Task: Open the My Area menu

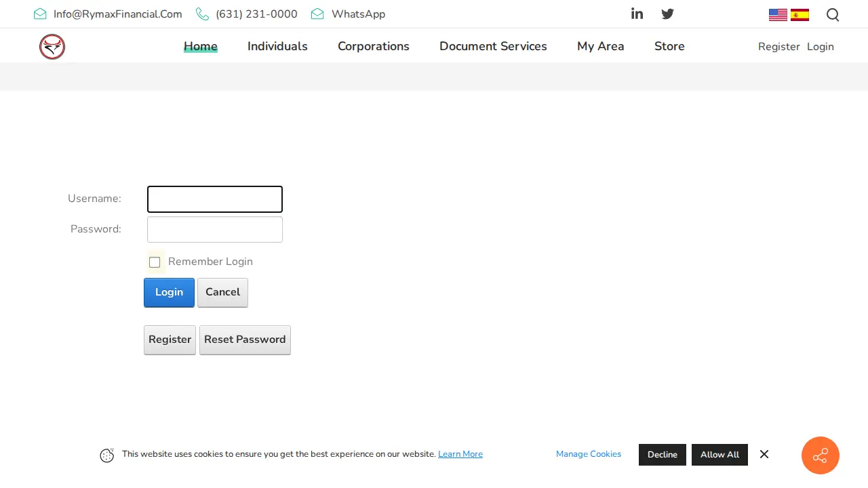Action: coord(601,46)
